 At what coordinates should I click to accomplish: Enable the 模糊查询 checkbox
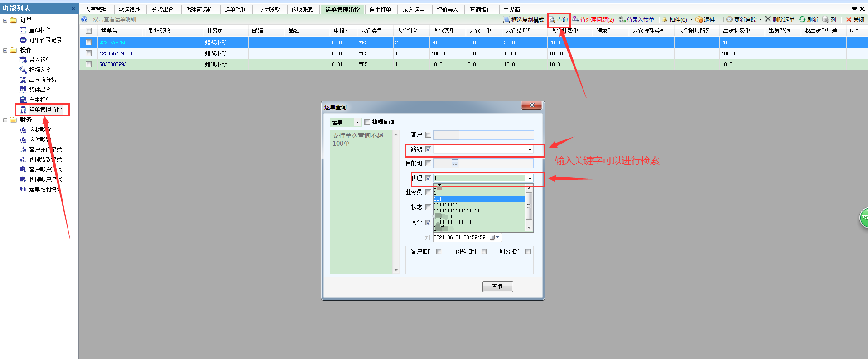pos(367,122)
